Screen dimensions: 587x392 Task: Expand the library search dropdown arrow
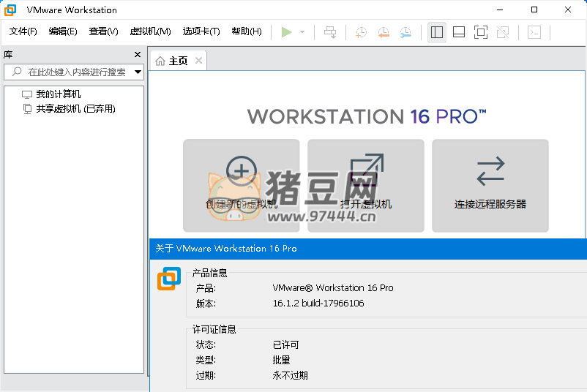(x=138, y=72)
